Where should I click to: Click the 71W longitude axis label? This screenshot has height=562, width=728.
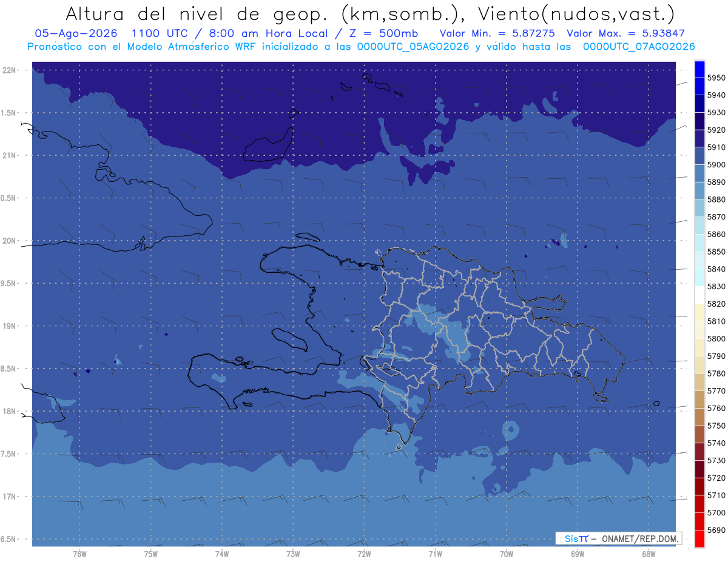click(435, 554)
